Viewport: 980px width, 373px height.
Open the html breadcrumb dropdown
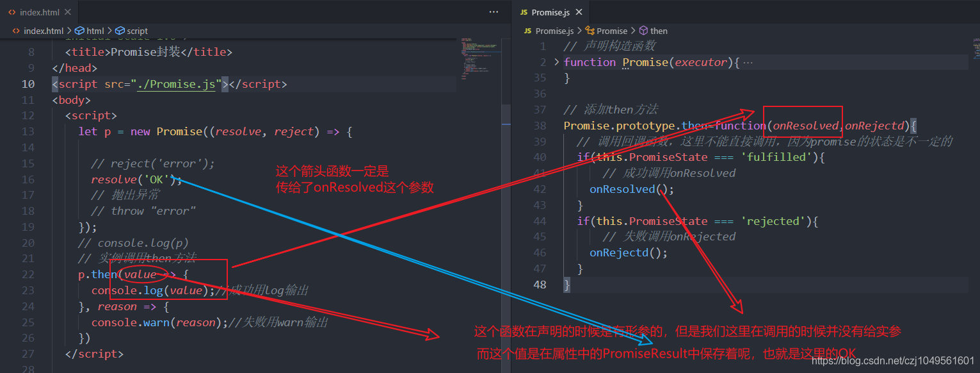tap(95, 31)
